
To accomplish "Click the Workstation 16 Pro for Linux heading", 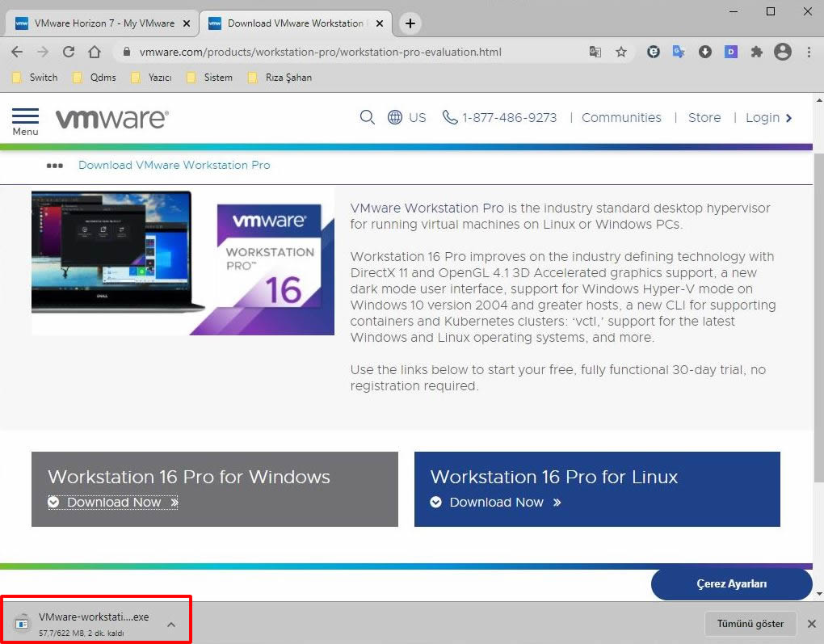I will tap(554, 477).
